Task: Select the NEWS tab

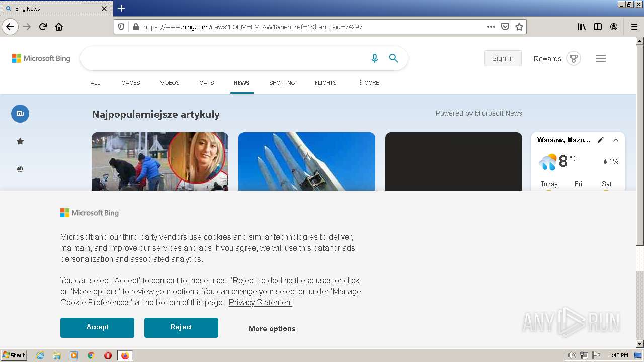Action: (x=242, y=83)
